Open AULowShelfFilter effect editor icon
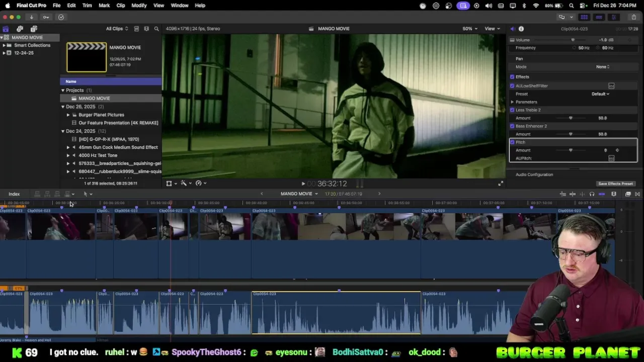 [611, 86]
